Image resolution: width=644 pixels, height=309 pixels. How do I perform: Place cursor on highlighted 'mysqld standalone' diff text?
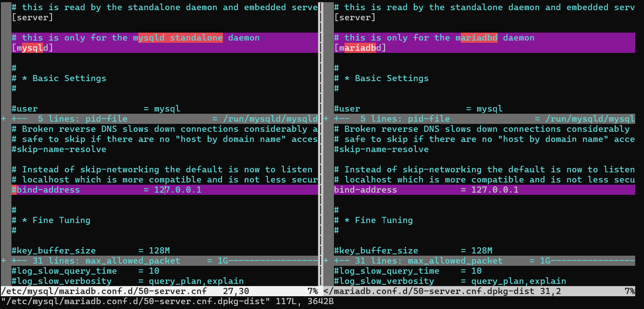(x=181, y=38)
